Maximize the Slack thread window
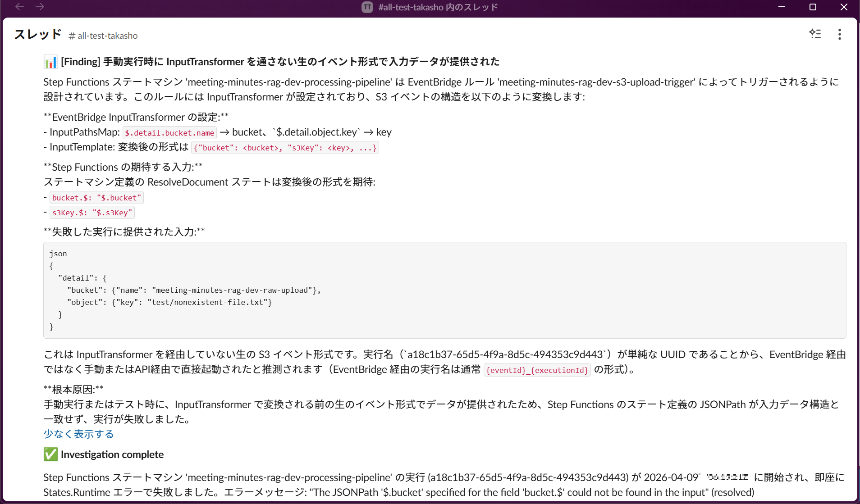 click(x=813, y=7)
